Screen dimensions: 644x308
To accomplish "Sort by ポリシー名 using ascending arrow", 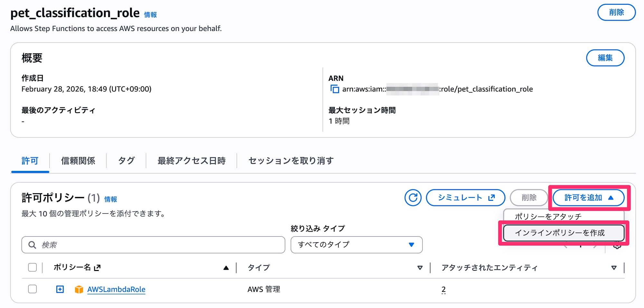I will [226, 268].
